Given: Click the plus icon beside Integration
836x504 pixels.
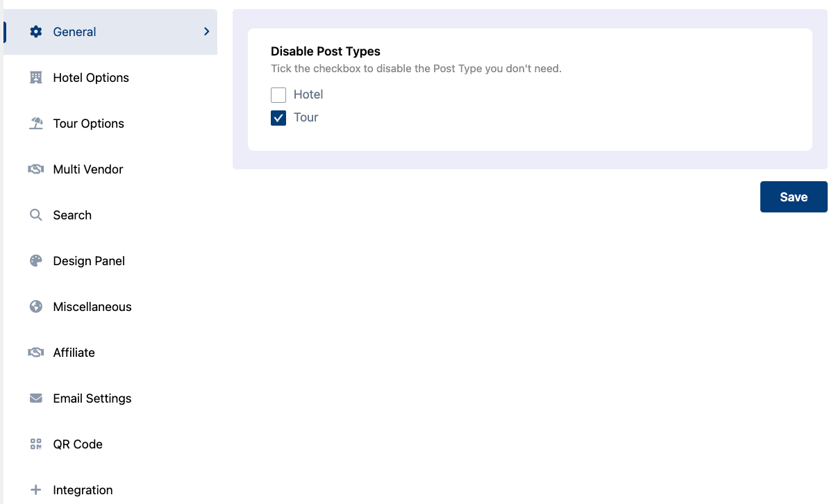Looking at the screenshot, I should pyautogui.click(x=36, y=490).
